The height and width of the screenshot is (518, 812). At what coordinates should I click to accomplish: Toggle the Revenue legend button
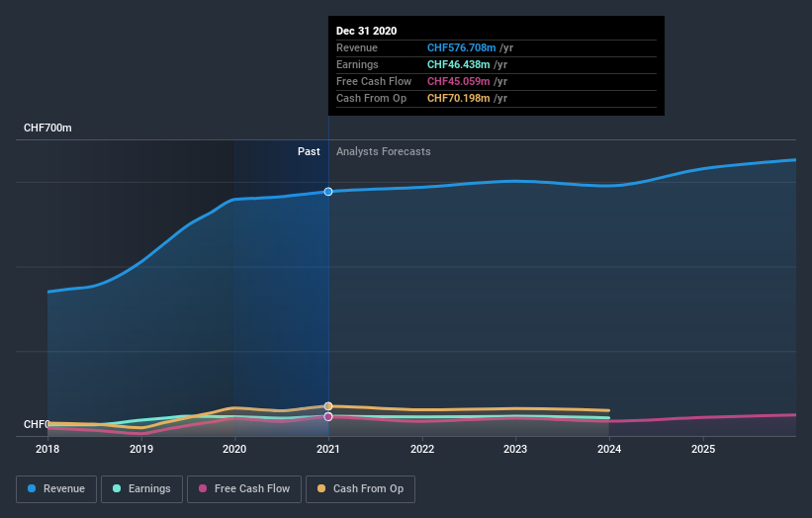point(56,489)
